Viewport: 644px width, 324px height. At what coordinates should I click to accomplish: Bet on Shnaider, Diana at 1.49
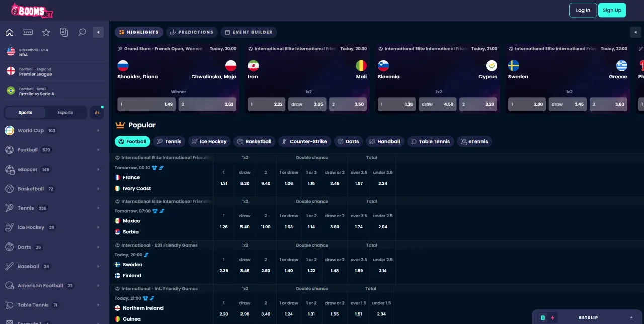(146, 104)
